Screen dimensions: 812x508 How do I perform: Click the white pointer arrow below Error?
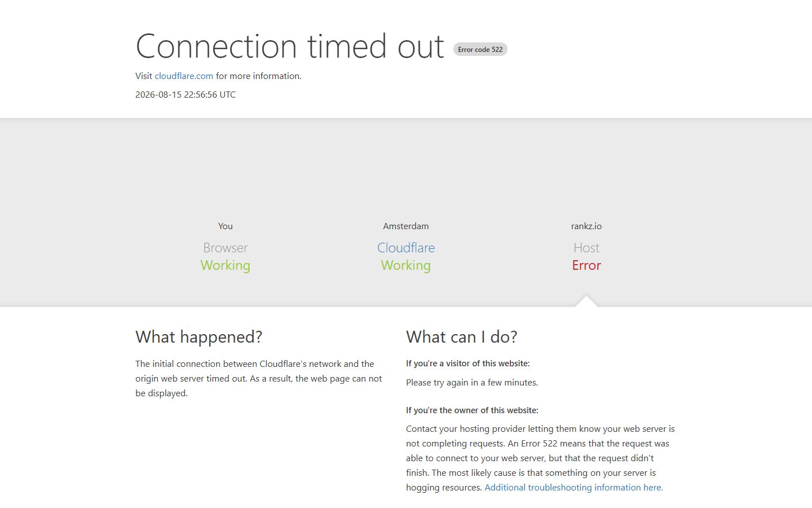tap(586, 301)
